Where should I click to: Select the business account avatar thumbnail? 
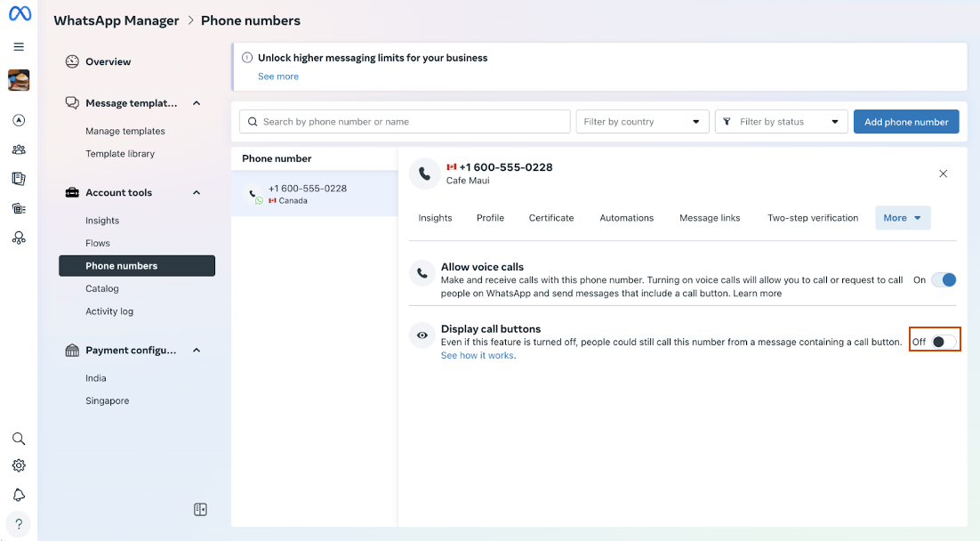[19, 80]
